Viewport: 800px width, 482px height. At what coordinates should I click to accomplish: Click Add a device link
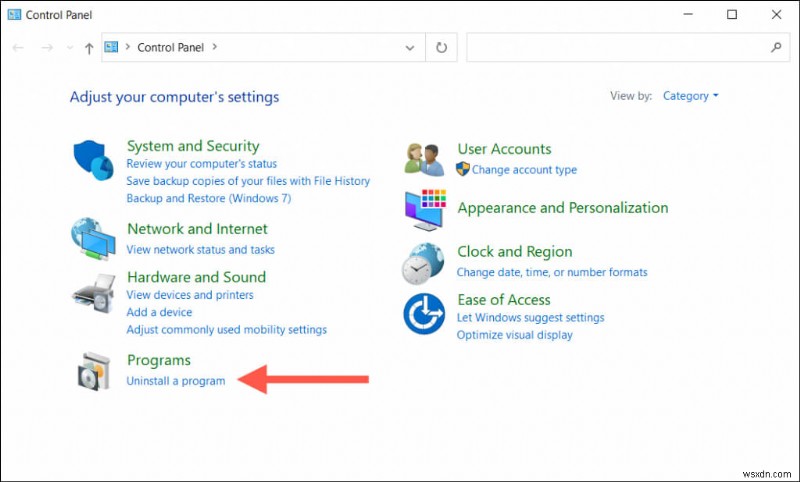tap(159, 312)
